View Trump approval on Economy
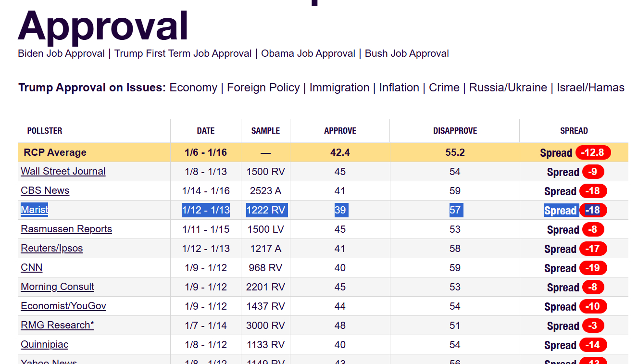 coord(193,88)
